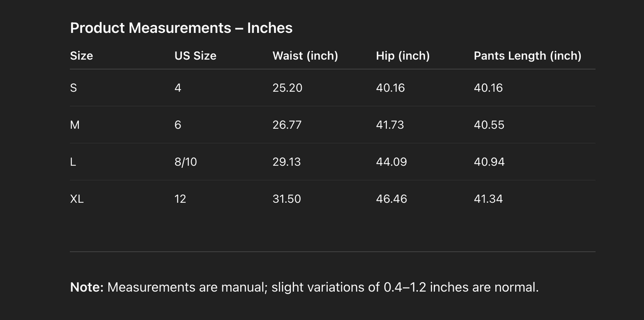Click the 25.20 waist value
This screenshot has width=644, height=320.
point(287,88)
